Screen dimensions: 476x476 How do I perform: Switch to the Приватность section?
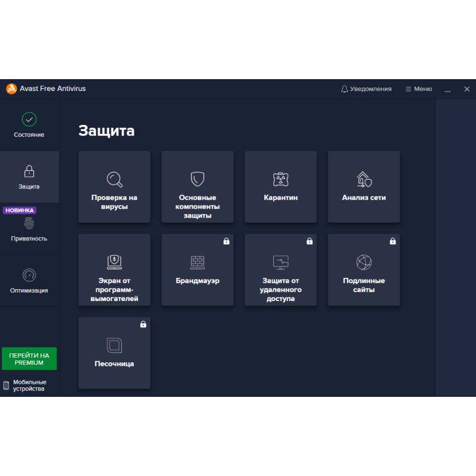tap(29, 229)
